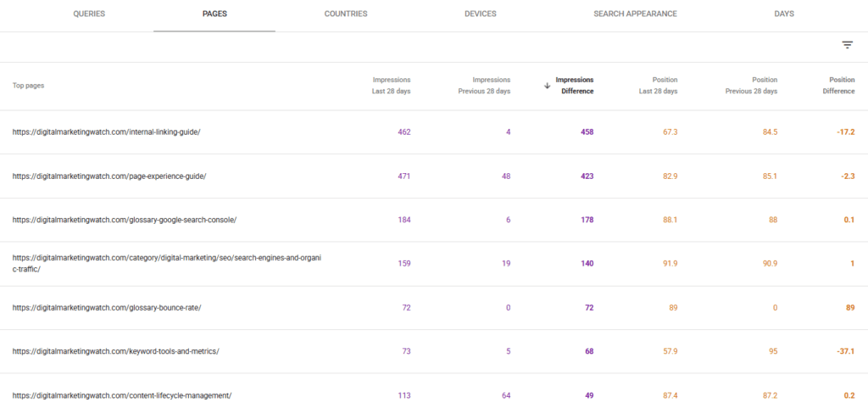Go to the Days tab
This screenshot has width=868, height=414.
pos(784,14)
